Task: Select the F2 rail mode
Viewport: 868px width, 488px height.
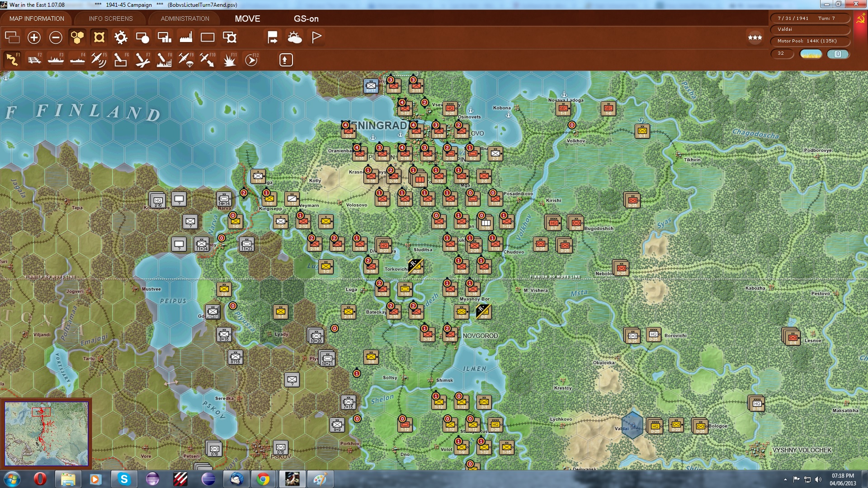Action: (x=34, y=60)
